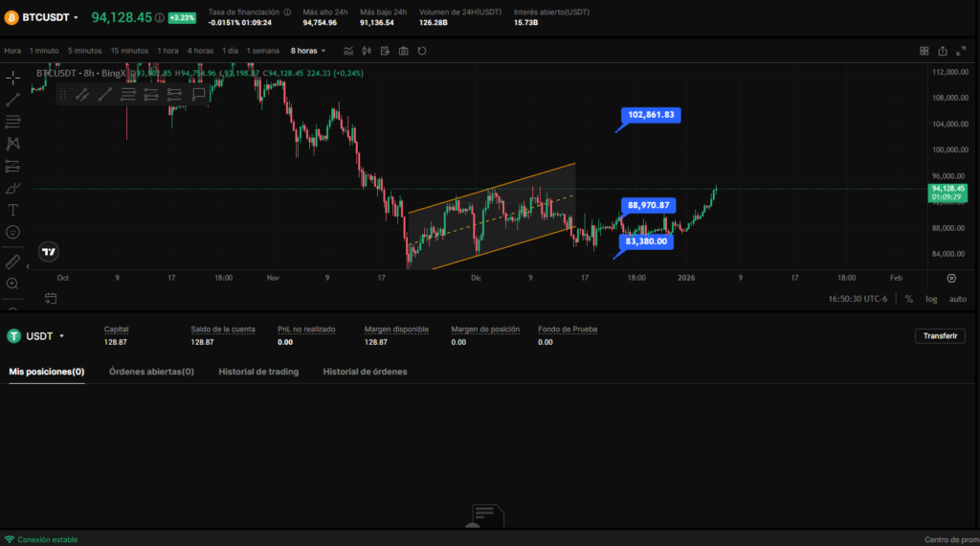Viewport: 980px width, 546px height.
Task: Select the brush drawing tool
Action: tap(13, 187)
